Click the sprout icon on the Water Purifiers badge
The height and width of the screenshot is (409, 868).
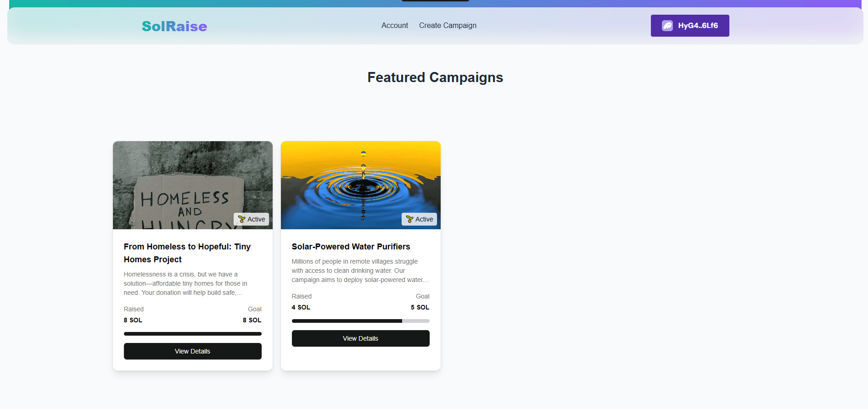tap(409, 219)
